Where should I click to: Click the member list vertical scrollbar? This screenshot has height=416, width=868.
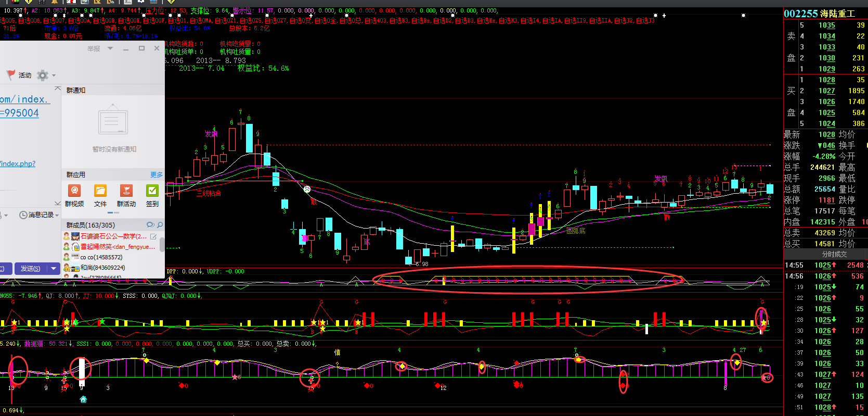162,245
